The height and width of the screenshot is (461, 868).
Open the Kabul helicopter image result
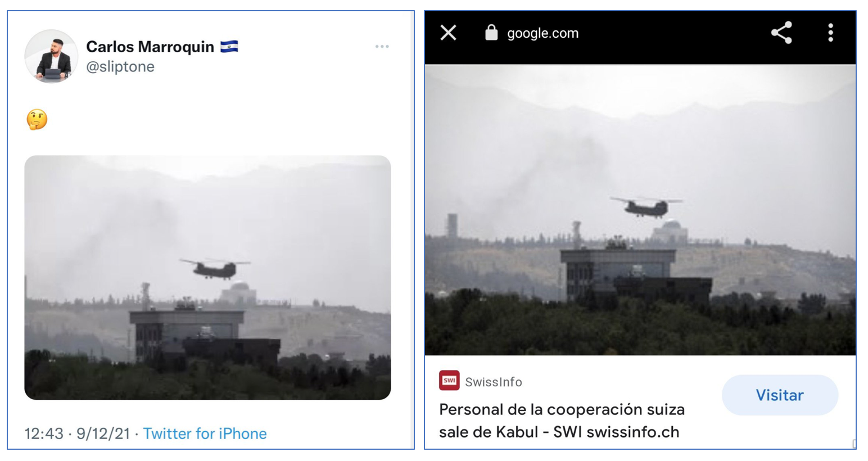pyautogui.click(x=640, y=210)
